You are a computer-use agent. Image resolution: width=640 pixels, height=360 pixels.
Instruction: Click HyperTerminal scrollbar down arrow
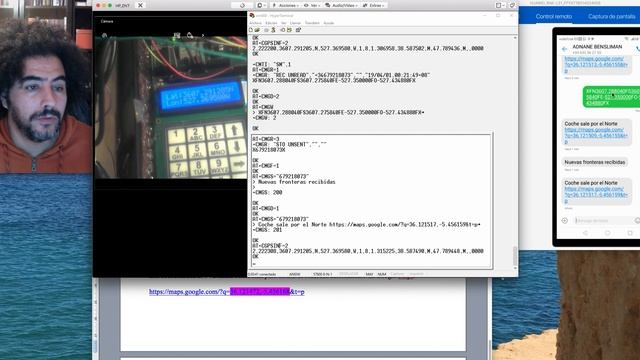(x=515, y=268)
